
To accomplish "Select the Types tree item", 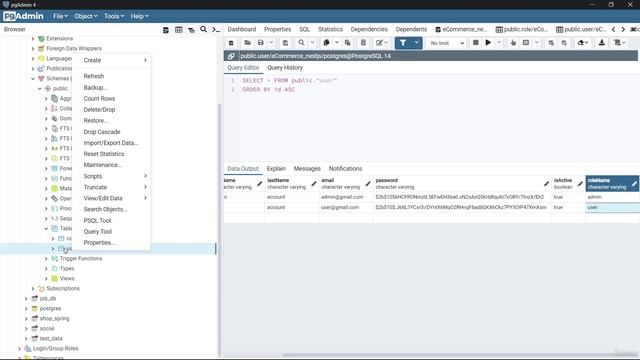I will click(x=67, y=269).
